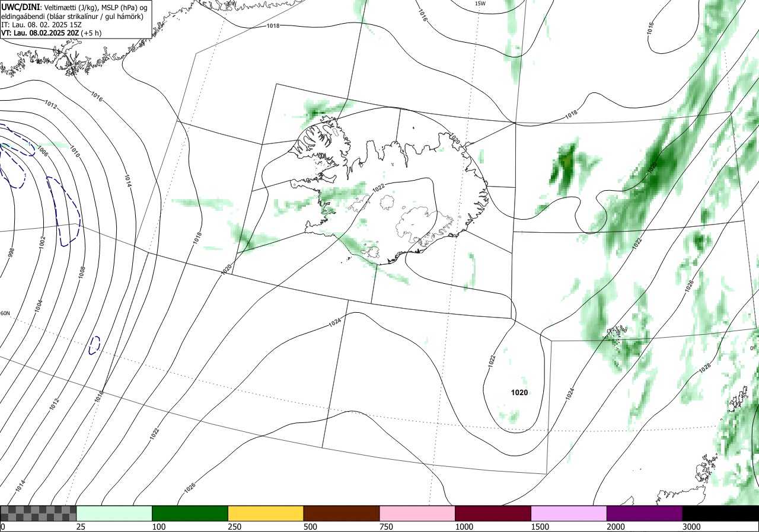
Task: Click the '25' legend scale value
Action: pyautogui.click(x=81, y=527)
